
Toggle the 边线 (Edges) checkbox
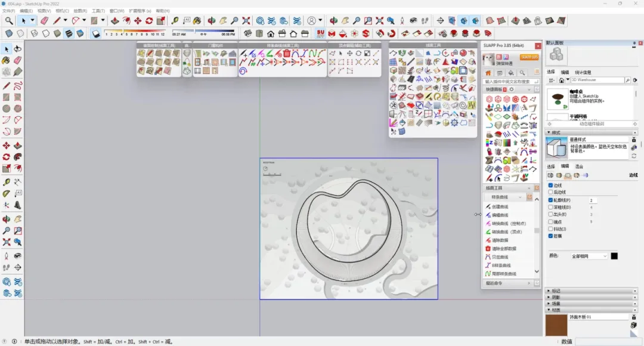pyautogui.click(x=550, y=186)
